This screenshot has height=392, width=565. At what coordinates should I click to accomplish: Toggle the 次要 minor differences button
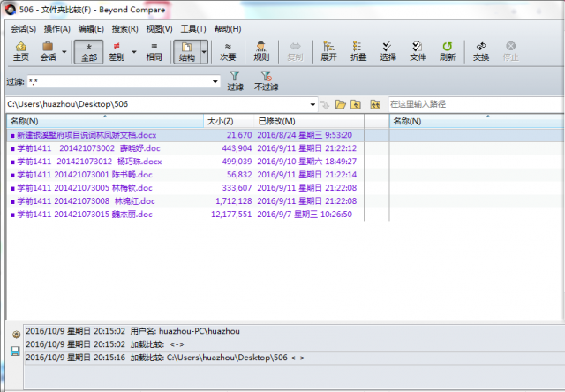[228, 51]
